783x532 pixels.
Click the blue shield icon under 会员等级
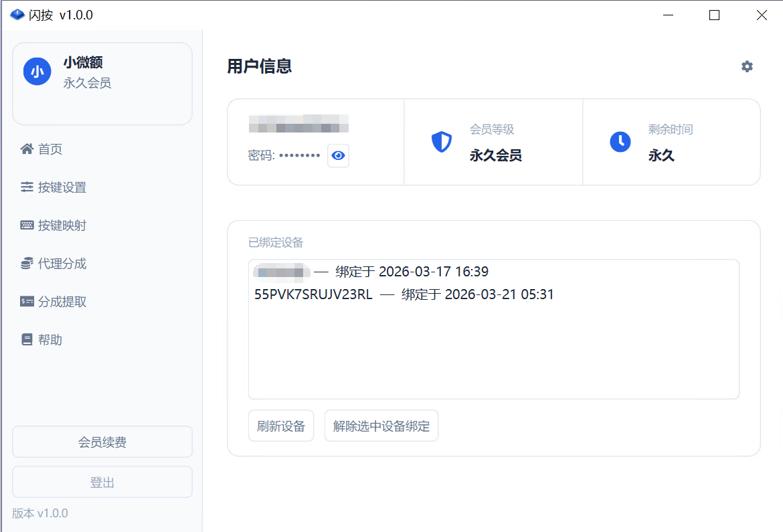point(442,142)
